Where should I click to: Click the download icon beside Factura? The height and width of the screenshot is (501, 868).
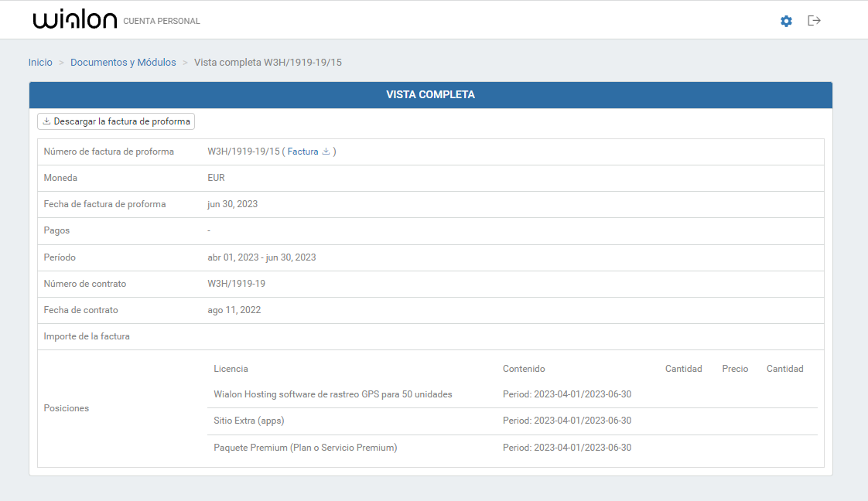click(326, 152)
